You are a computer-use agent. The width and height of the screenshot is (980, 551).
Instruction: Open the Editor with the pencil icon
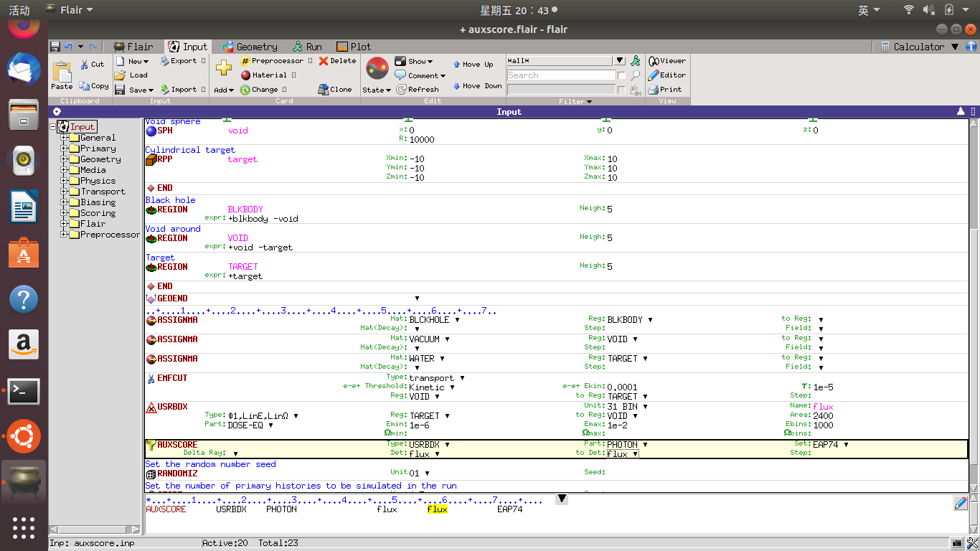pos(667,75)
